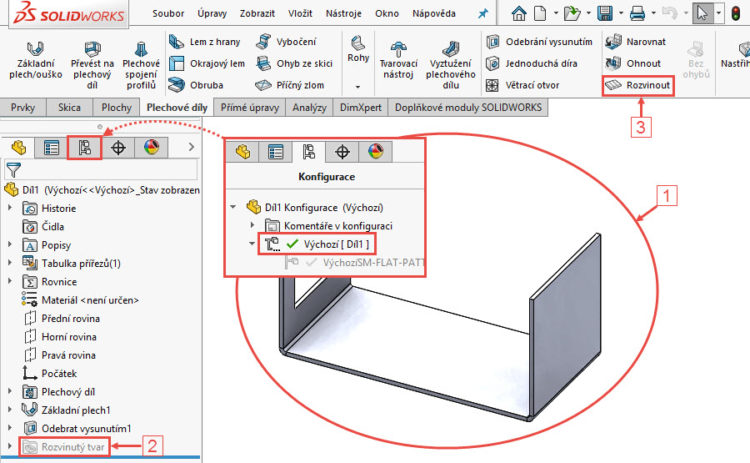Expand the Rozvinutý tvar feature
This screenshot has width=750, height=463.
10,446
